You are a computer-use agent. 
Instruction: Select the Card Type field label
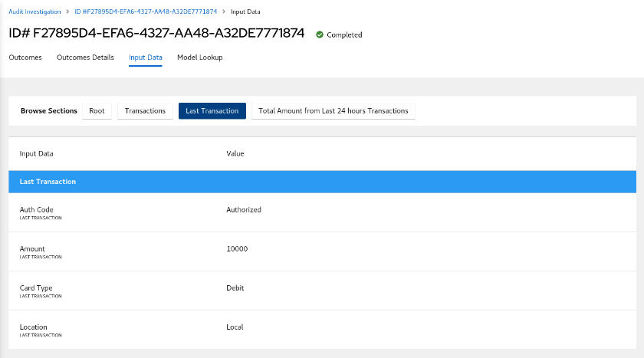36,287
